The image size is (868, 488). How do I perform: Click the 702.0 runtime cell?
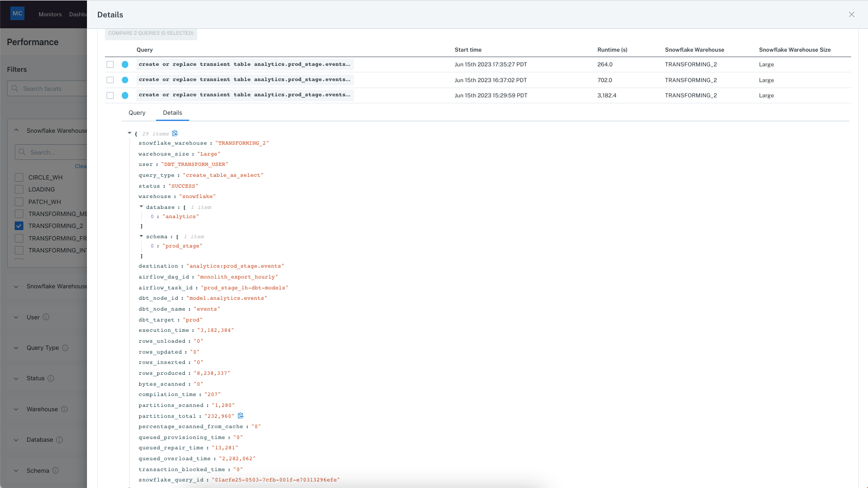[605, 80]
